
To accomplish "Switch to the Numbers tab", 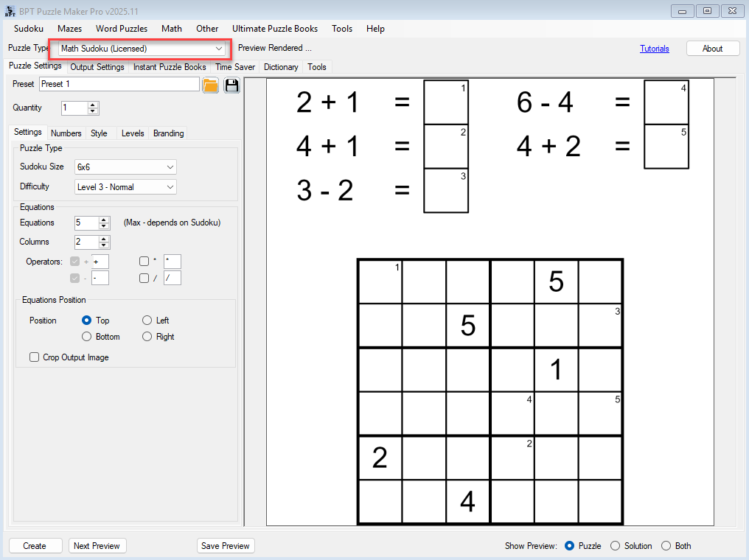I will 66,133.
